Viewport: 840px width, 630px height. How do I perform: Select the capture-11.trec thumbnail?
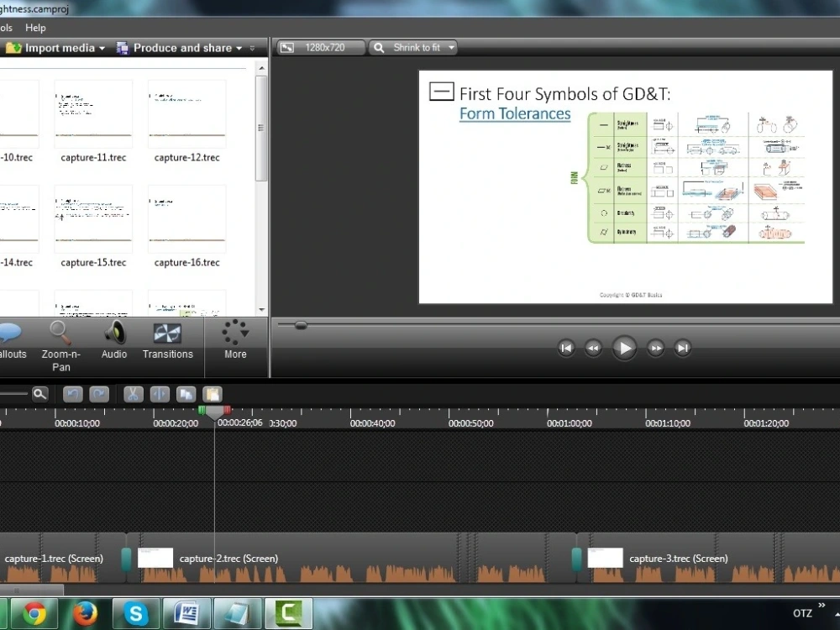[93, 113]
